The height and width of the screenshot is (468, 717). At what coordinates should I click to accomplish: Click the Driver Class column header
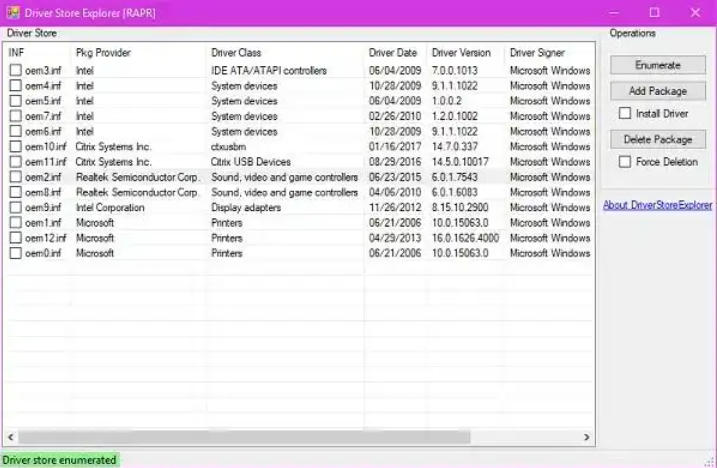[x=284, y=52]
